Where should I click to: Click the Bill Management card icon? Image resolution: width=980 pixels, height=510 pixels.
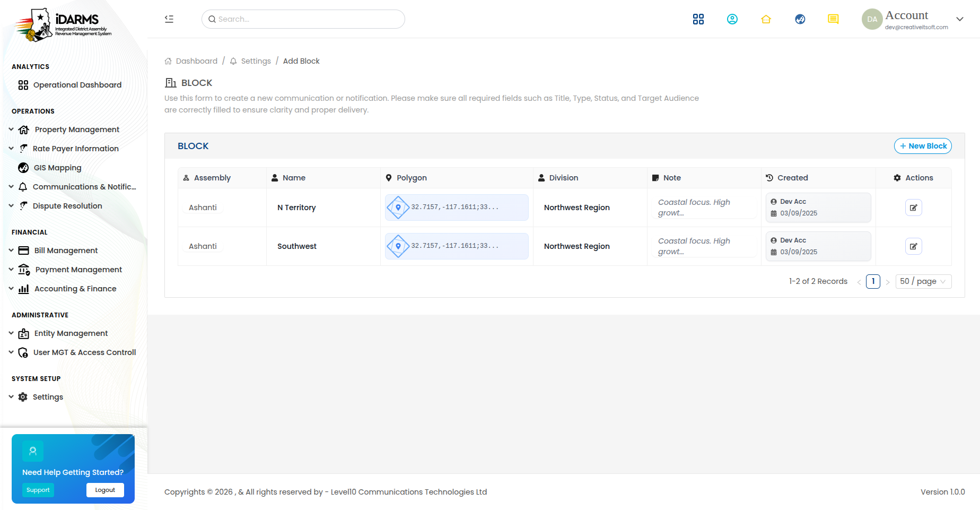click(24, 250)
